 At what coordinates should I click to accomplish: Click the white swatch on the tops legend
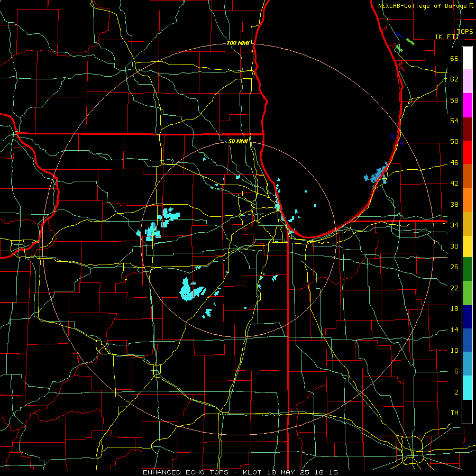point(467,58)
